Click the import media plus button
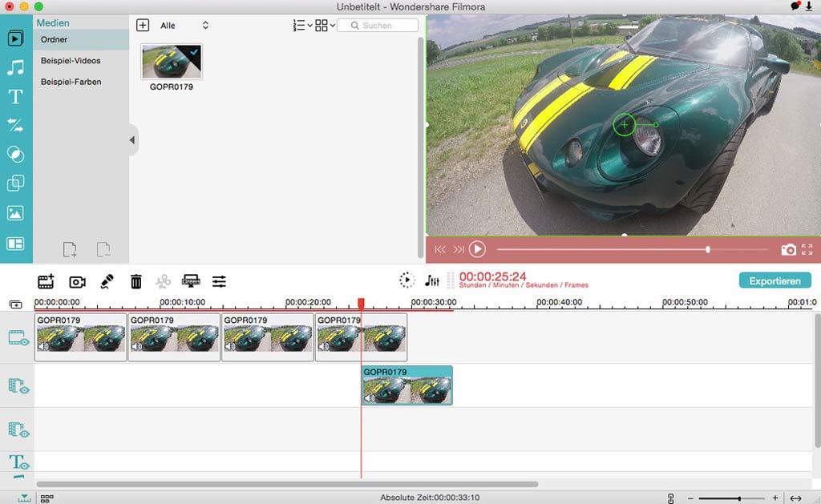The image size is (821, 504). [x=143, y=25]
